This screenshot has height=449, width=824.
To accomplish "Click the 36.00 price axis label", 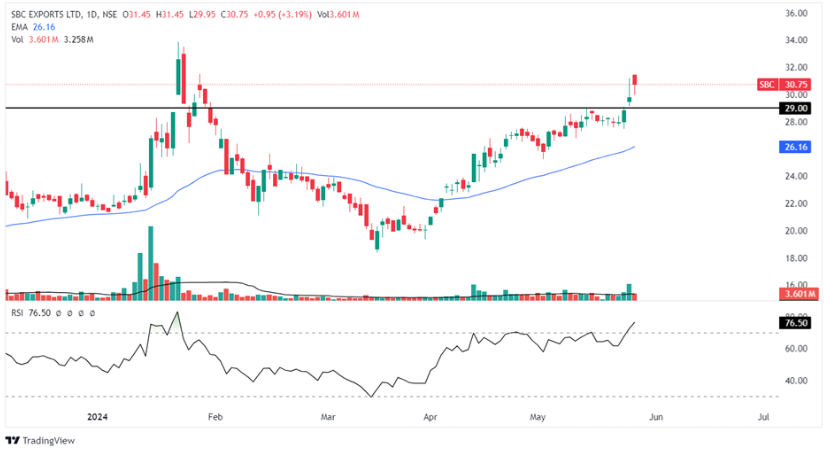I will tap(796, 14).
